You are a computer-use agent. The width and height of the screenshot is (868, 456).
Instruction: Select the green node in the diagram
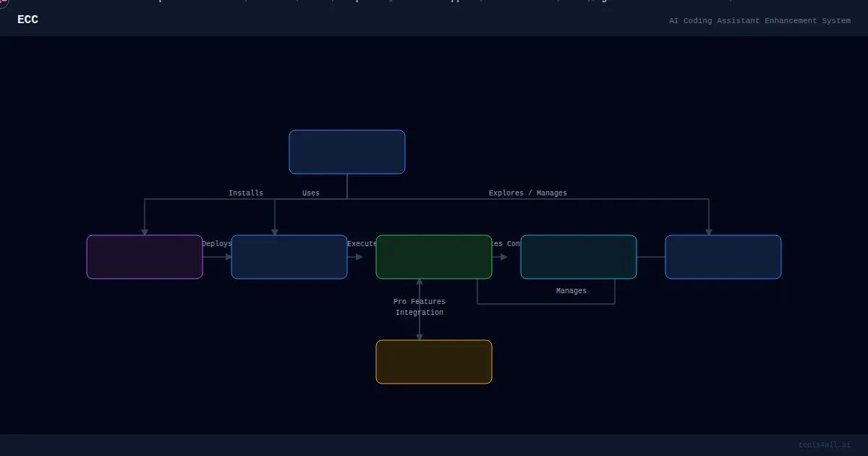click(434, 257)
